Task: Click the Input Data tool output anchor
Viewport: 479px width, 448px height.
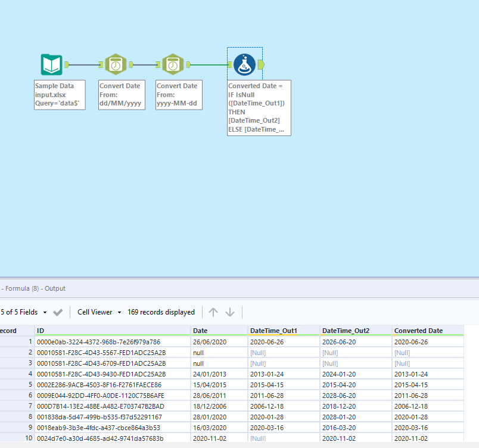Action: (67, 64)
